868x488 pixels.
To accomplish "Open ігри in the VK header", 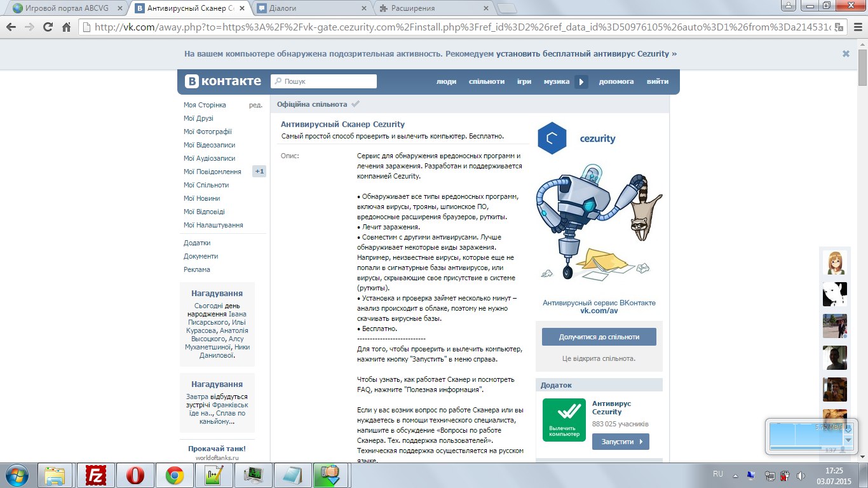I will point(524,81).
